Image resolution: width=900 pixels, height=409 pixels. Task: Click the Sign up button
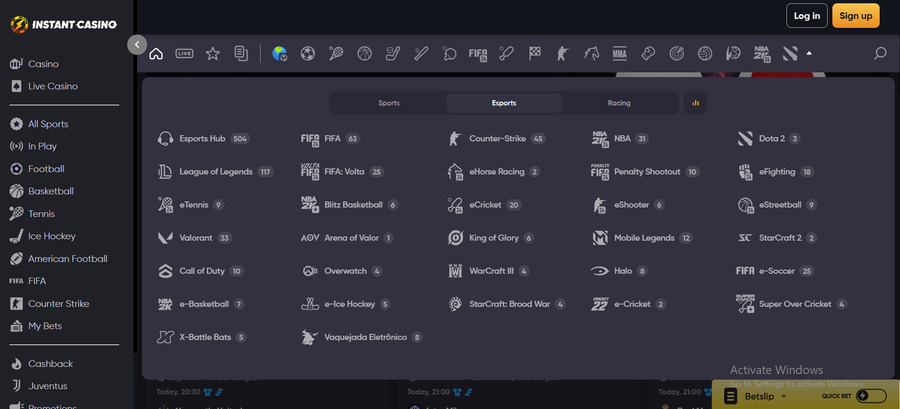pyautogui.click(x=855, y=16)
